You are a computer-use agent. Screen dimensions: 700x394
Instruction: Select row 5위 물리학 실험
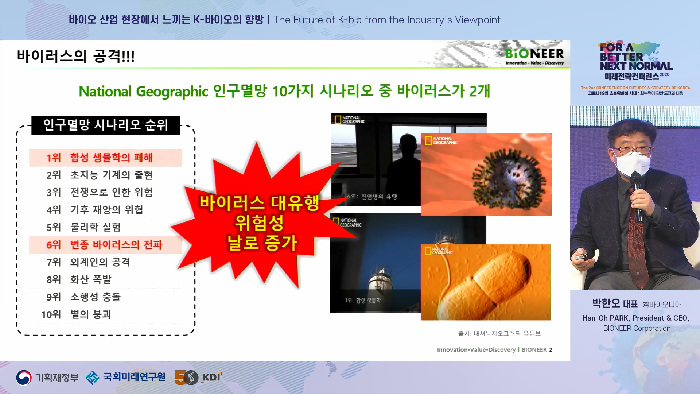105,227
